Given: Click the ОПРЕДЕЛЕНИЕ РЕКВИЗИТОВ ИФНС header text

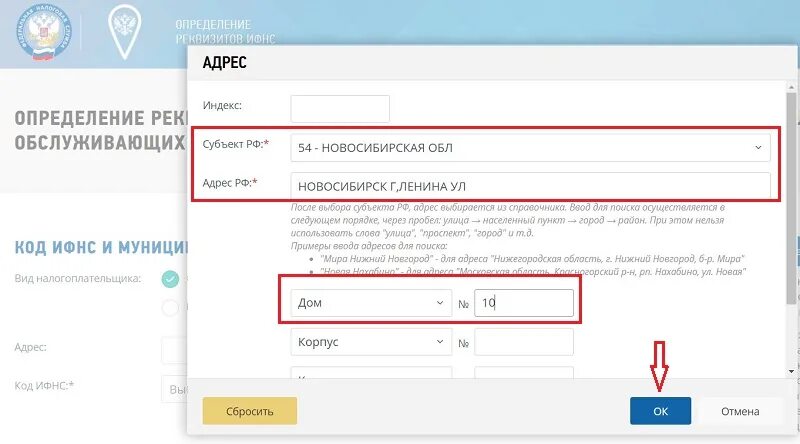Looking at the screenshot, I should coord(225,31).
